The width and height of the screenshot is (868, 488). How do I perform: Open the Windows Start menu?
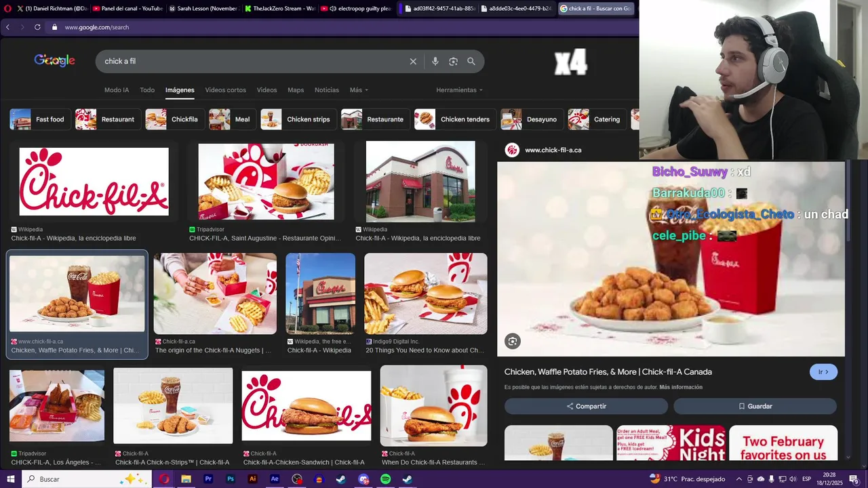pyautogui.click(x=10, y=479)
